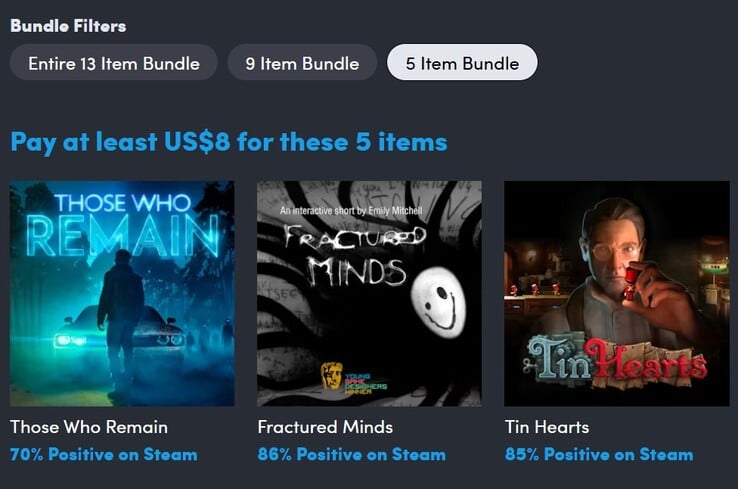Image resolution: width=738 pixels, height=489 pixels.
Task: Choose the 5 Item Bundle filter pill
Action: pos(462,63)
